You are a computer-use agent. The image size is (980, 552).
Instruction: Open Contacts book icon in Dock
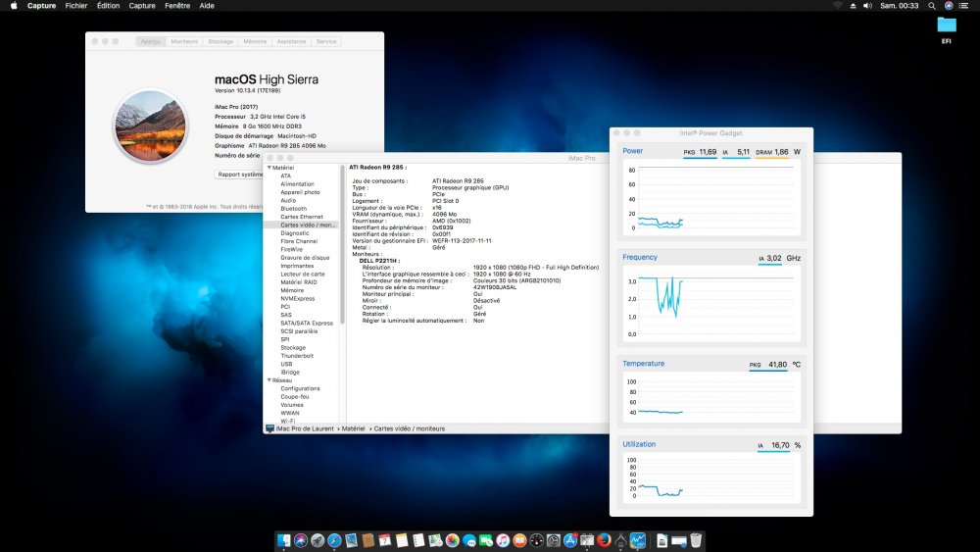click(x=368, y=540)
